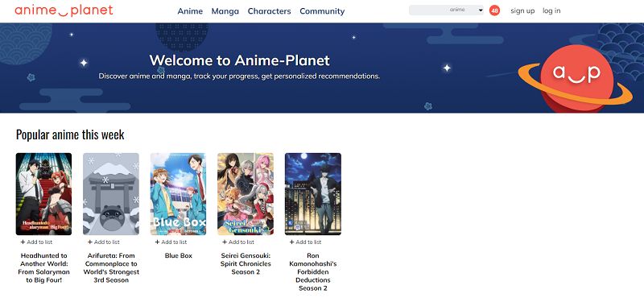Image resolution: width=644 pixels, height=298 pixels.
Task: Open the Blue Box title link
Action: click(x=178, y=255)
